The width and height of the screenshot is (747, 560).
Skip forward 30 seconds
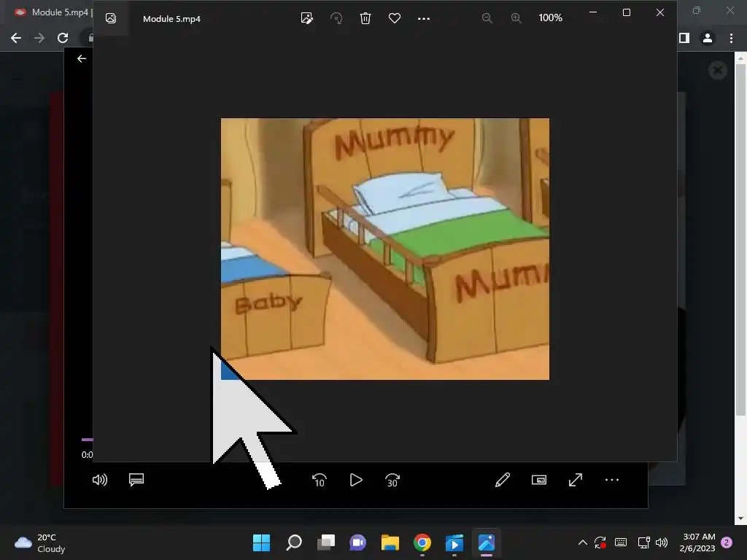[392, 480]
